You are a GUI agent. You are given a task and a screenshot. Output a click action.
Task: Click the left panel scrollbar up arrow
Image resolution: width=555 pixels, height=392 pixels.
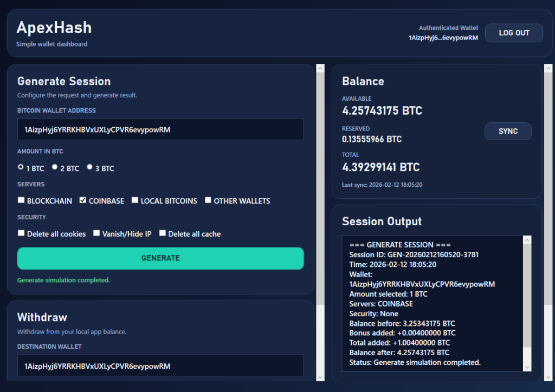(x=320, y=69)
